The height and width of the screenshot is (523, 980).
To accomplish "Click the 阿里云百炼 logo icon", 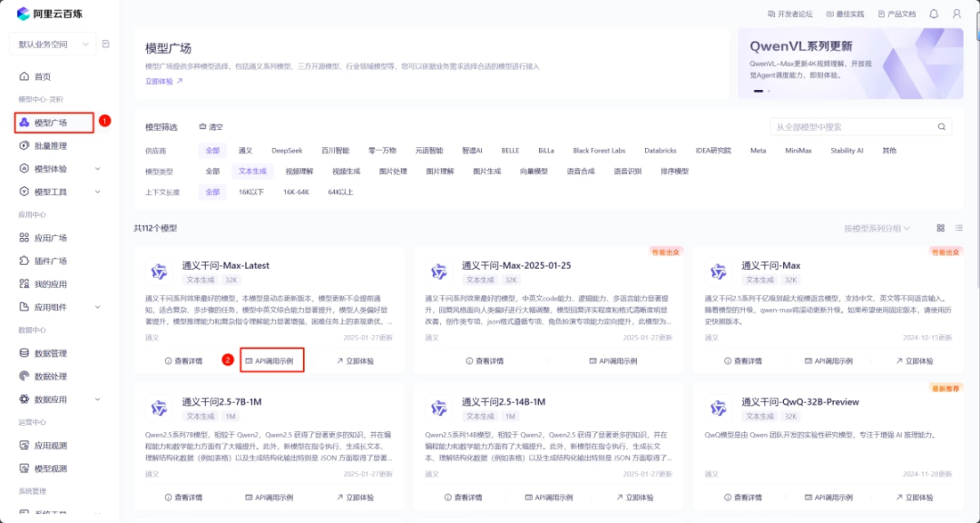I will pos(23,14).
